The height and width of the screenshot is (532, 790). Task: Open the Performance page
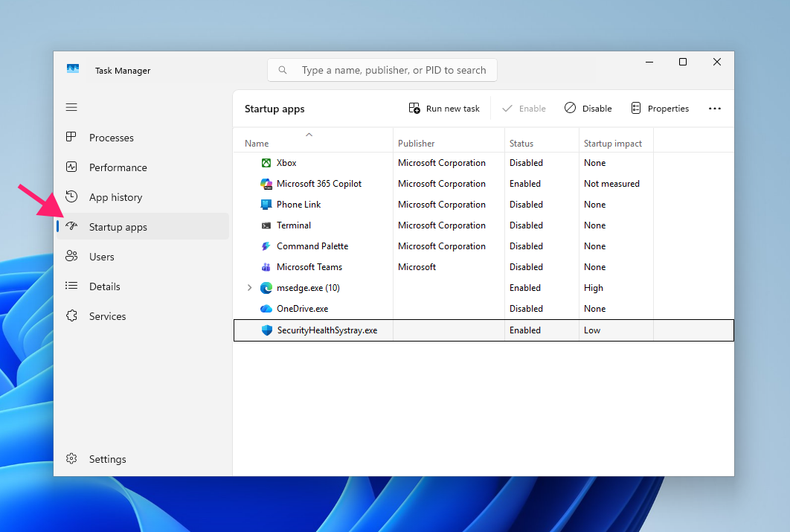pos(143,167)
